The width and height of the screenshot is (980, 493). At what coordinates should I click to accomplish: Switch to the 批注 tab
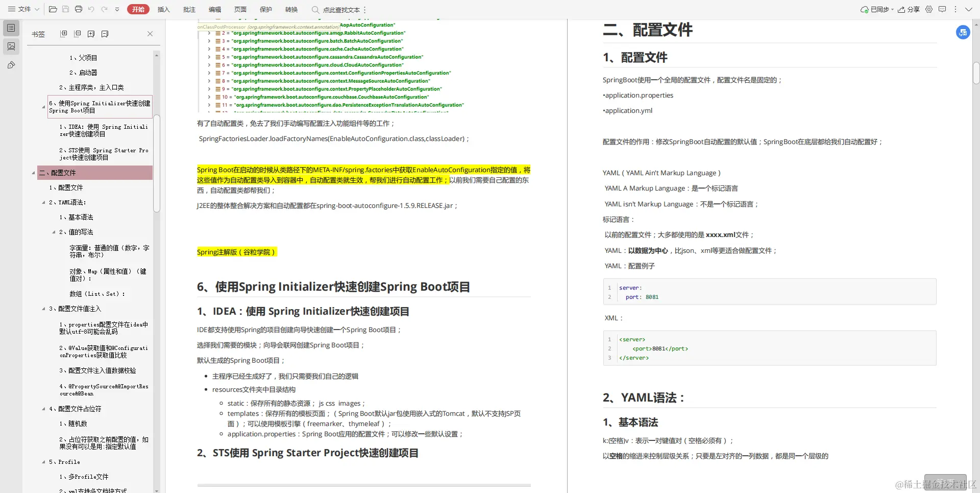pos(189,9)
